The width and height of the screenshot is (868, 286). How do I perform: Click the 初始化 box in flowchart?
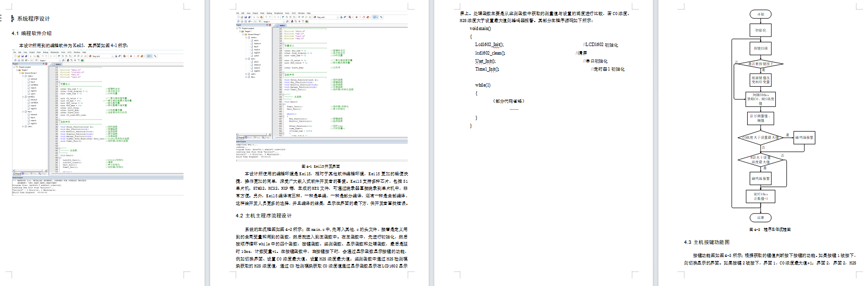761,31
